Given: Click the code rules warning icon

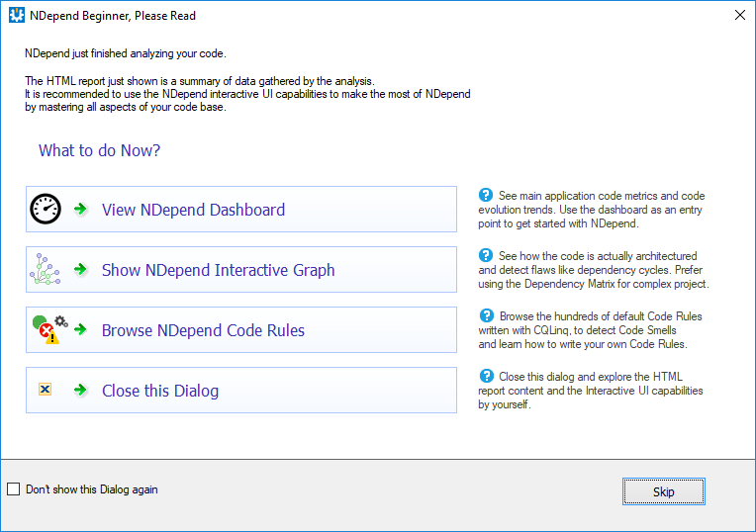Looking at the screenshot, I should pyautogui.click(x=49, y=329).
